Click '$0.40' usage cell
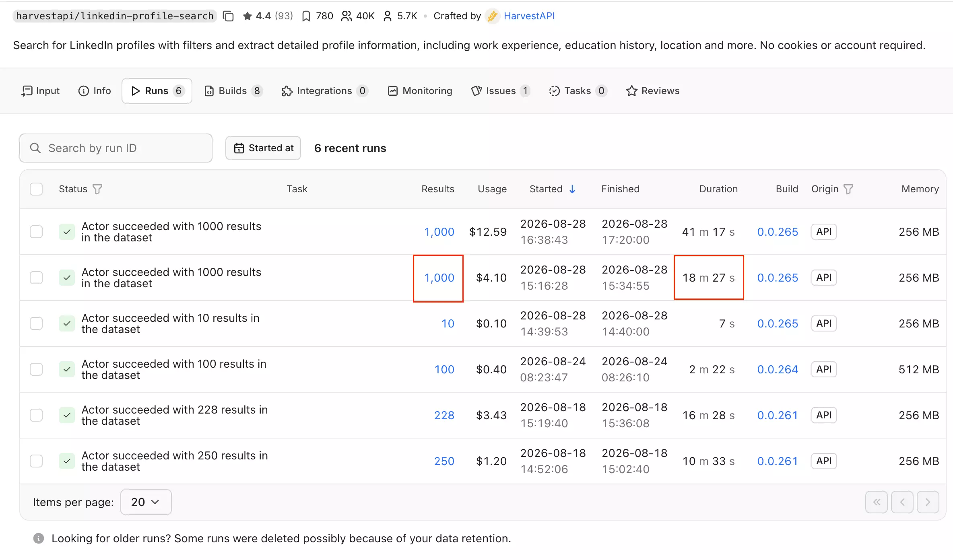953x560 pixels. tap(491, 369)
